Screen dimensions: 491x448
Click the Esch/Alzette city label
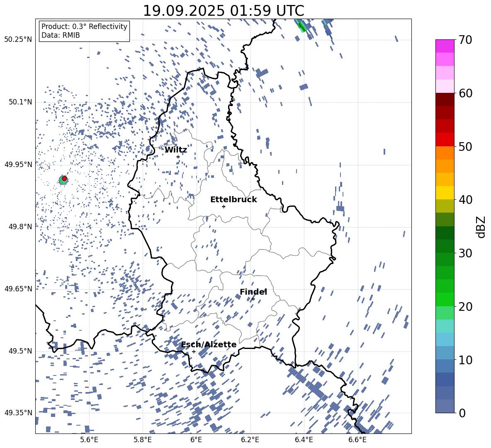(209, 345)
